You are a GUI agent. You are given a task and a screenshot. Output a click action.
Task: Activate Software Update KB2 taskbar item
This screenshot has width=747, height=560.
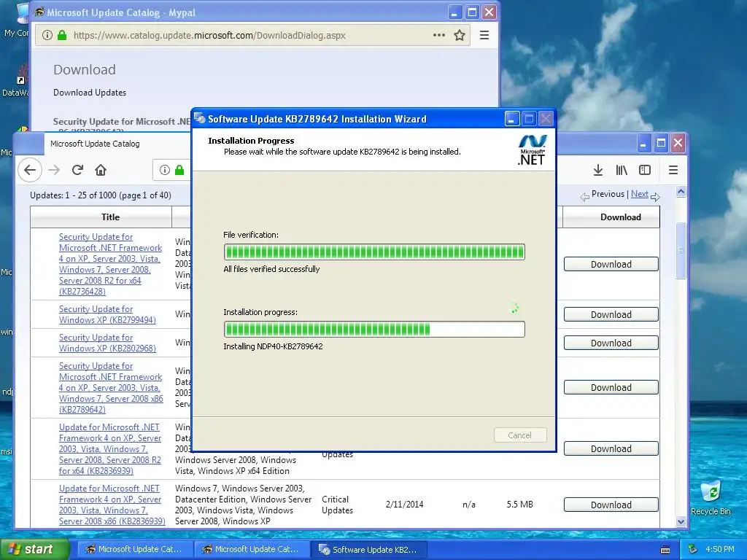368,550
